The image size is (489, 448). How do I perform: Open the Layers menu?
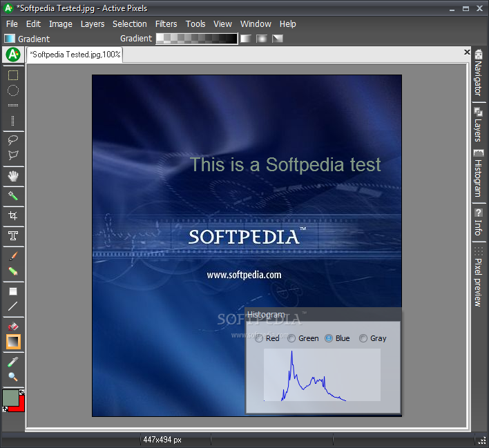click(93, 24)
